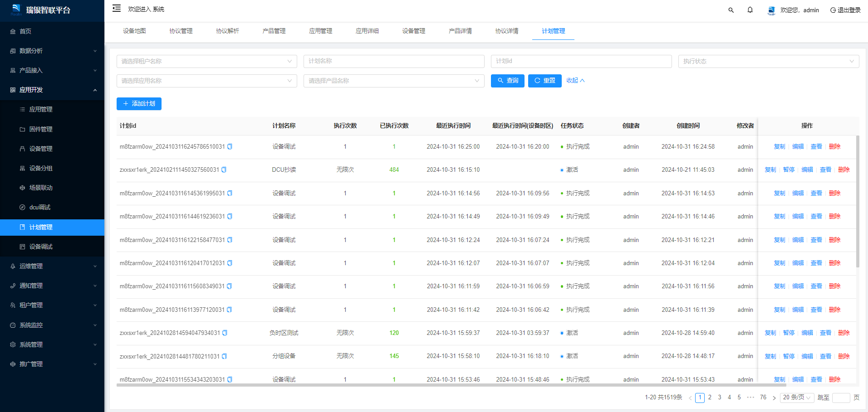Image resolution: width=868 pixels, height=412 pixels.
Task: Copy id icon for 负时区测试 plan
Action: pyautogui.click(x=225, y=333)
